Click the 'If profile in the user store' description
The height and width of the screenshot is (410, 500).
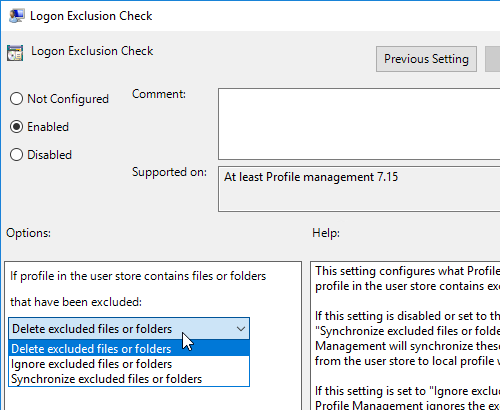pos(138,289)
